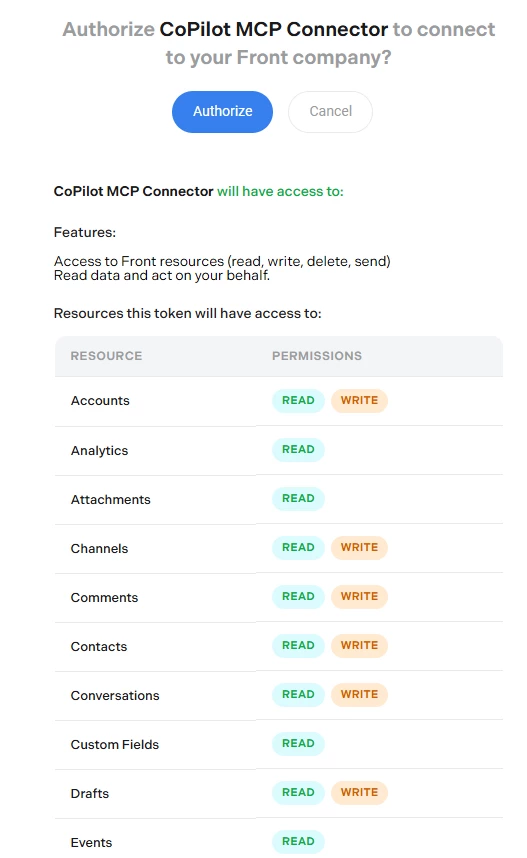Click the READ badge in Analytics row
Image resolution: width=527 pixels, height=858 pixels.
coord(298,450)
